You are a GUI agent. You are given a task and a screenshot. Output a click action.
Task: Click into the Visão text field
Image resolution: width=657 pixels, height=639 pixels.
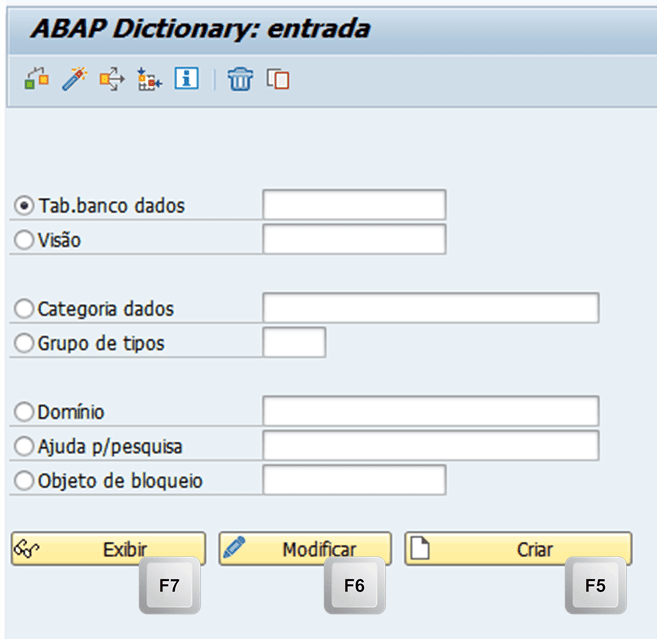pyautogui.click(x=354, y=239)
